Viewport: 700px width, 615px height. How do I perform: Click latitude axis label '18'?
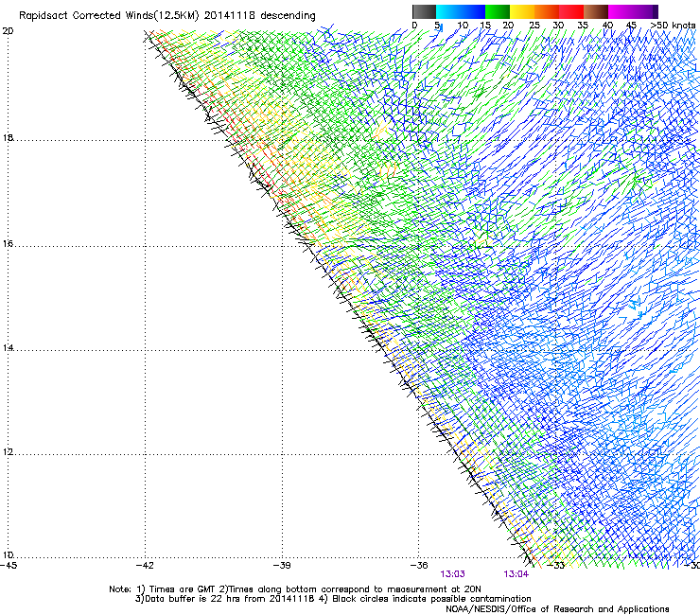[x=8, y=138]
